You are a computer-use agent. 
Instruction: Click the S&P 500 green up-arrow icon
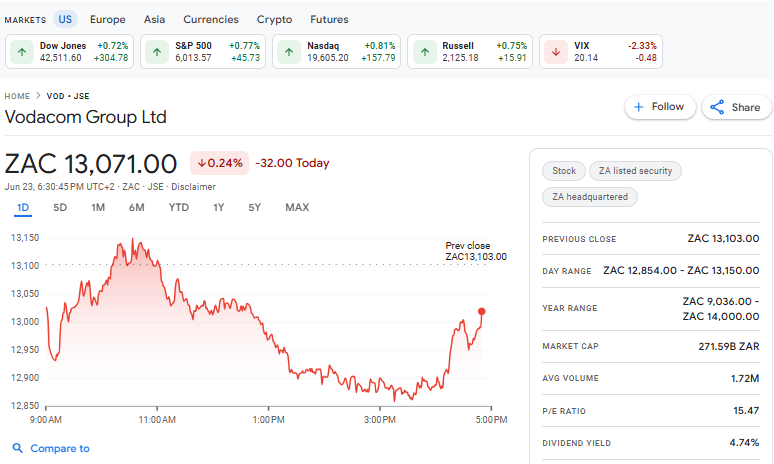[157, 52]
